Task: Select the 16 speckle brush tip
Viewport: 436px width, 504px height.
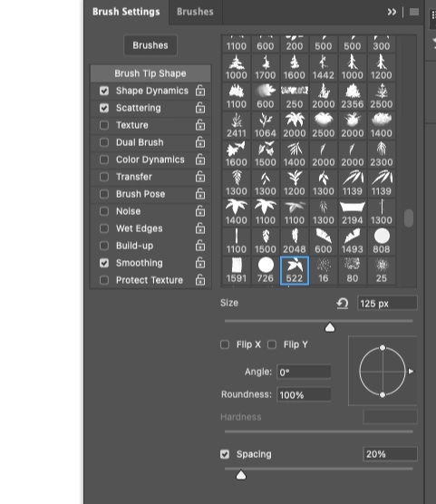Action: [324, 271]
